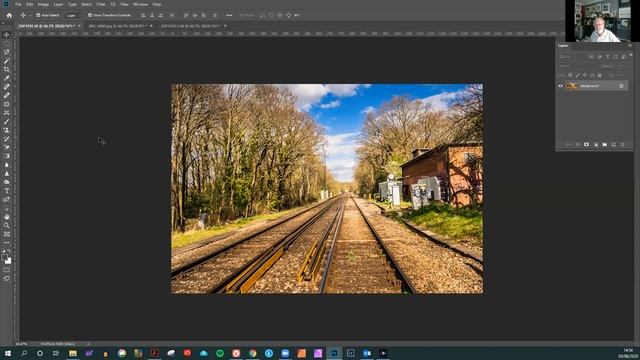Toggle the filter for pixel layers
Screen dimensions: 640x360
(x=591, y=56)
